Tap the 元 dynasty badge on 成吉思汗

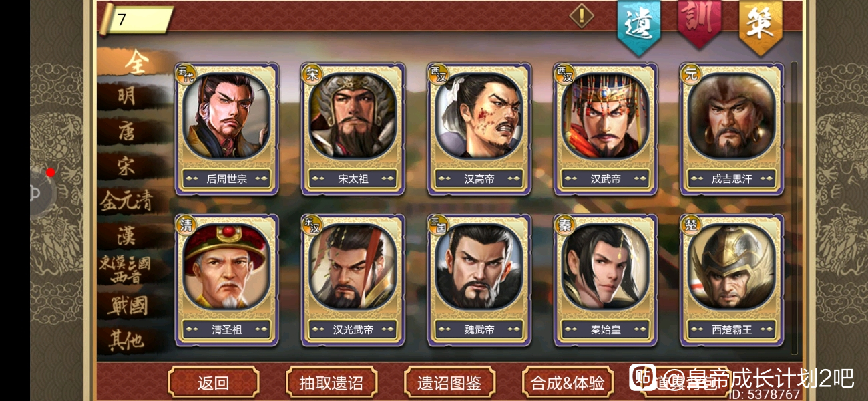[690, 74]
